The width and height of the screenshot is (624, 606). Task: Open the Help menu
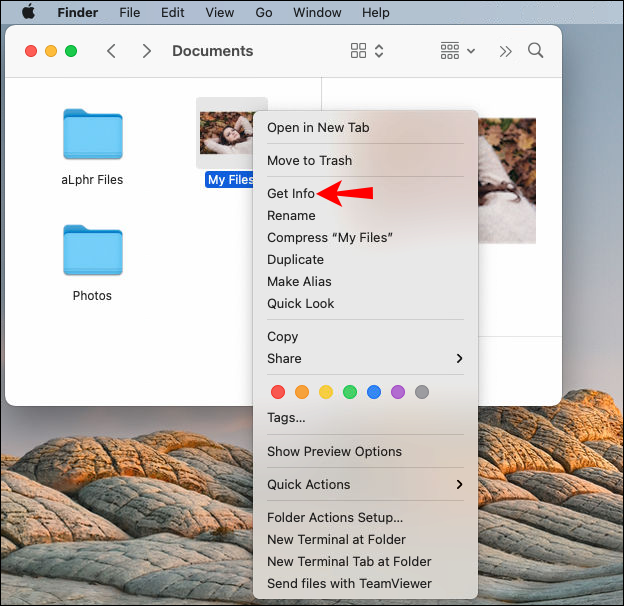coord(376,12)
